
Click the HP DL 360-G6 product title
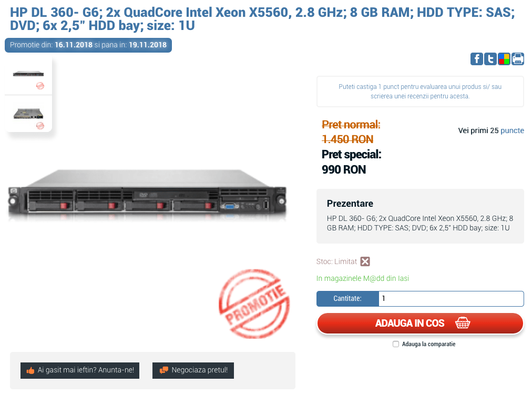pos(262,18)
